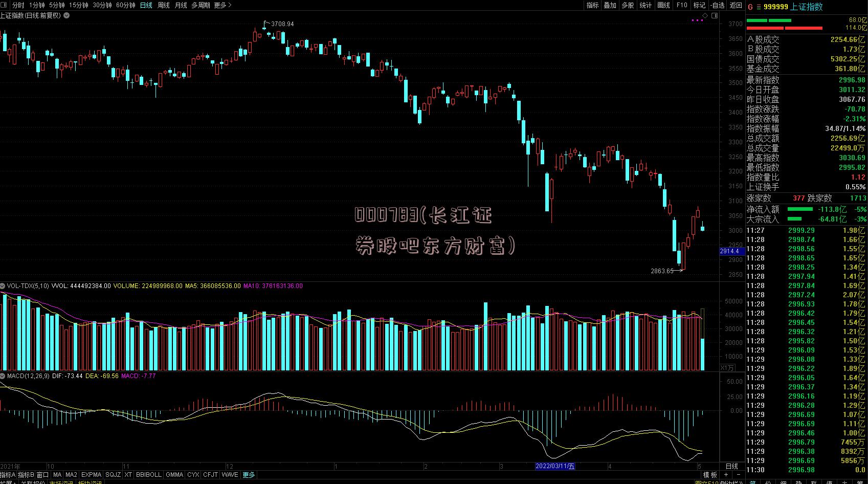The image size is (868, 484).
Task: Open the 日线 period selector at the bottom right
Action: [732, 466]
